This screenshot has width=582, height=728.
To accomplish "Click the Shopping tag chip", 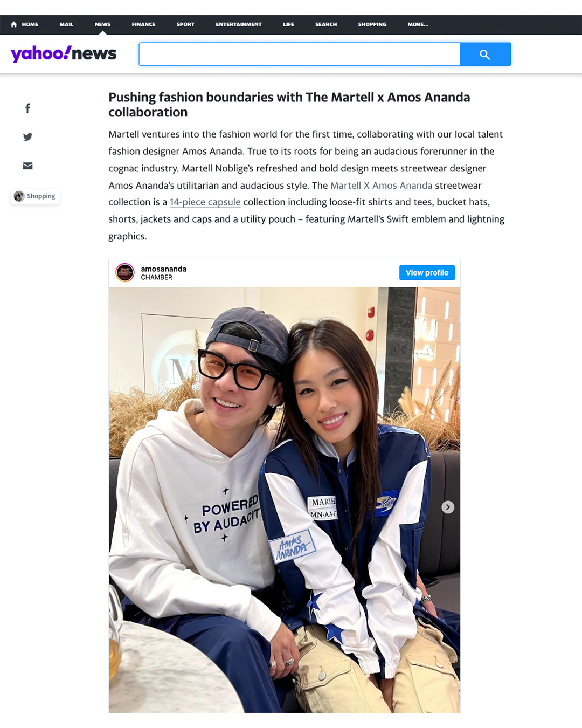I will pos(35,196).
